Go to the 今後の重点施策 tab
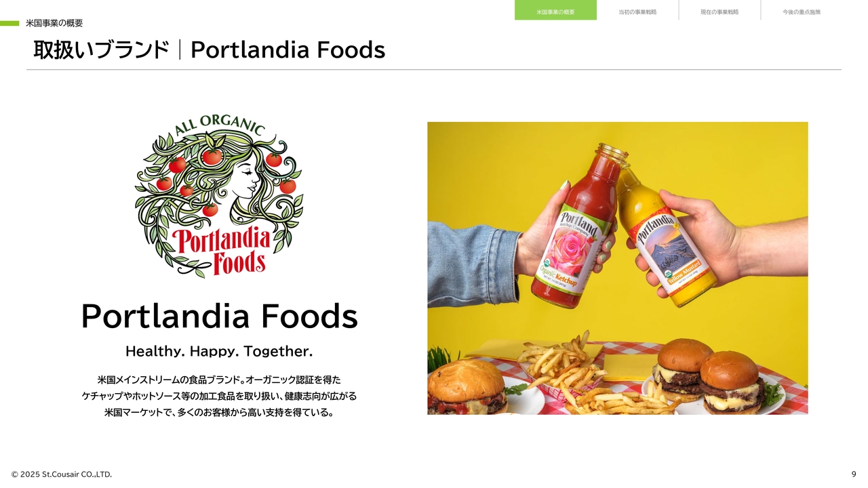The height and width of the screenshot is (488, 868). [802, 10]
